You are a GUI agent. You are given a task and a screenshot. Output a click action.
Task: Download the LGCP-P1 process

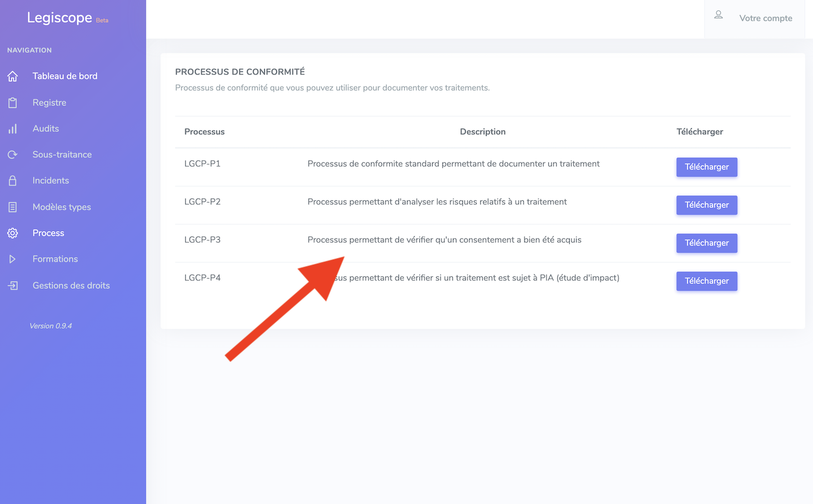click(707, 167)
